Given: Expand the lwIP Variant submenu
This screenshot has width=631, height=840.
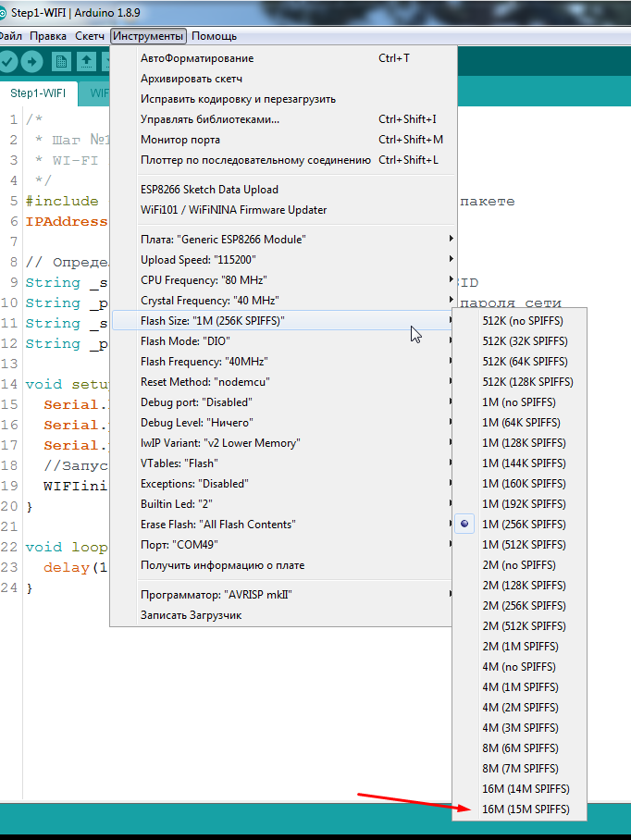Looking at the screenshot, I should point(284,443).
